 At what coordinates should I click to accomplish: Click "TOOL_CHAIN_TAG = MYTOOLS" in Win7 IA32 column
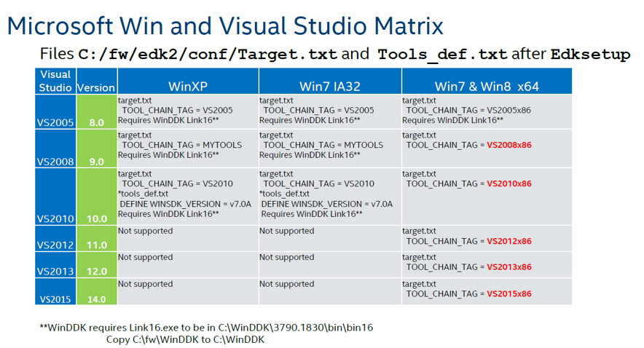click(323, 145)
